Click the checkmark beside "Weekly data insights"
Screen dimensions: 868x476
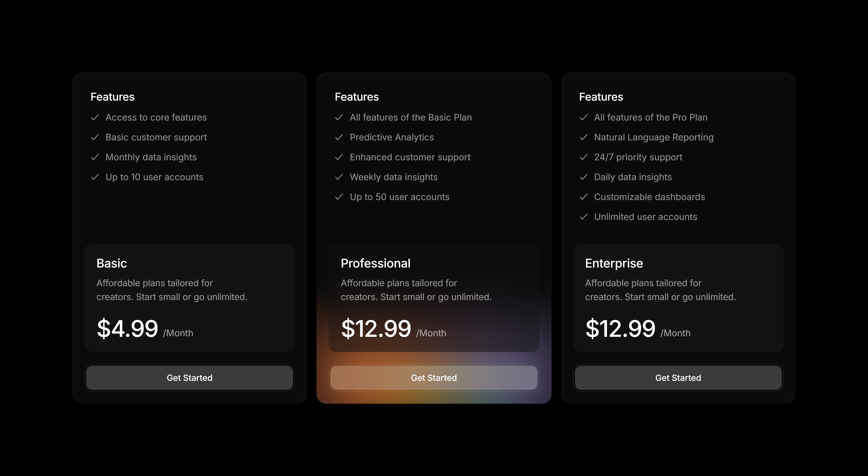[339, 177]
